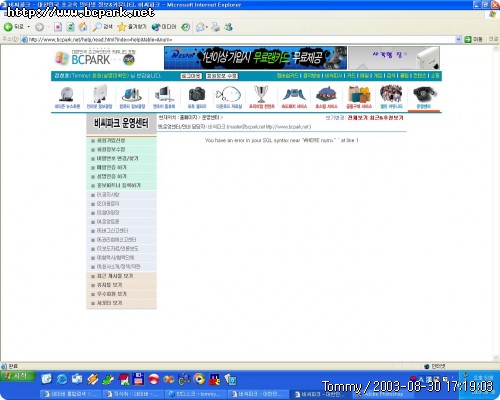Viewport: 500px width, 400px height.
Task: Stop page loading with the red X icon
Action: click(58, 27)
